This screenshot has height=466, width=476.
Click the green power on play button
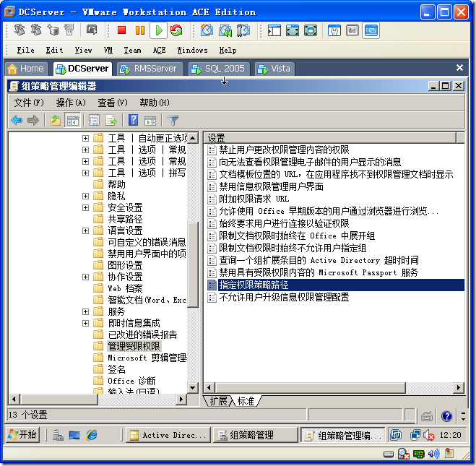tap(158, 30)
